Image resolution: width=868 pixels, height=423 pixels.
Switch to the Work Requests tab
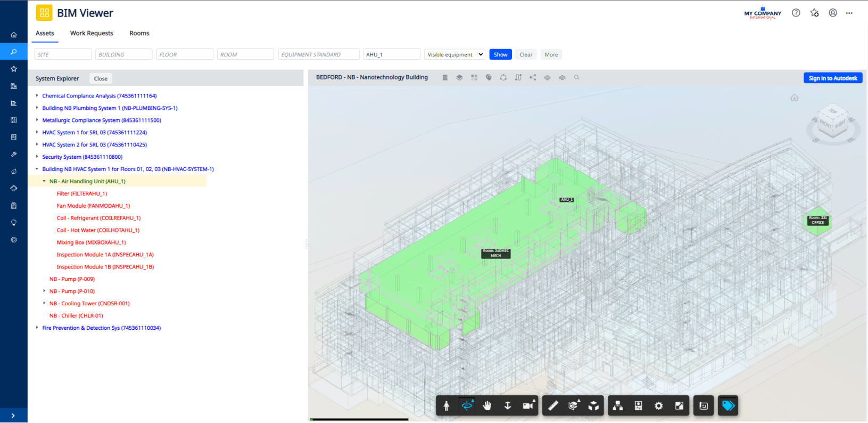[x=92, y=33]
